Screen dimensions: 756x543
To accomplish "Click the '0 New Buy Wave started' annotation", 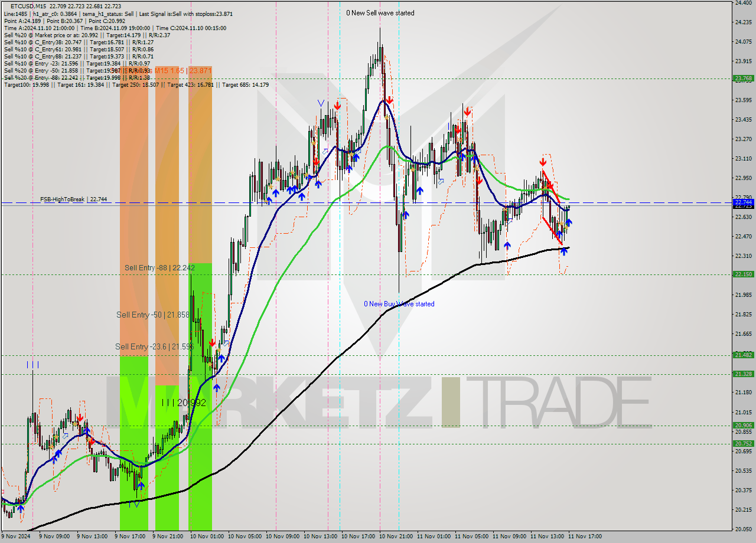I will (399, 304).
